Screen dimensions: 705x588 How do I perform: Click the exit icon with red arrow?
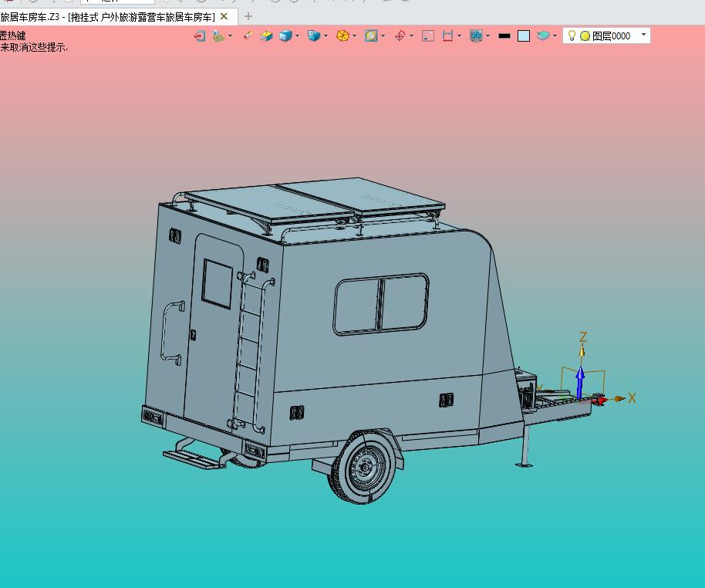tap(199, 35)
